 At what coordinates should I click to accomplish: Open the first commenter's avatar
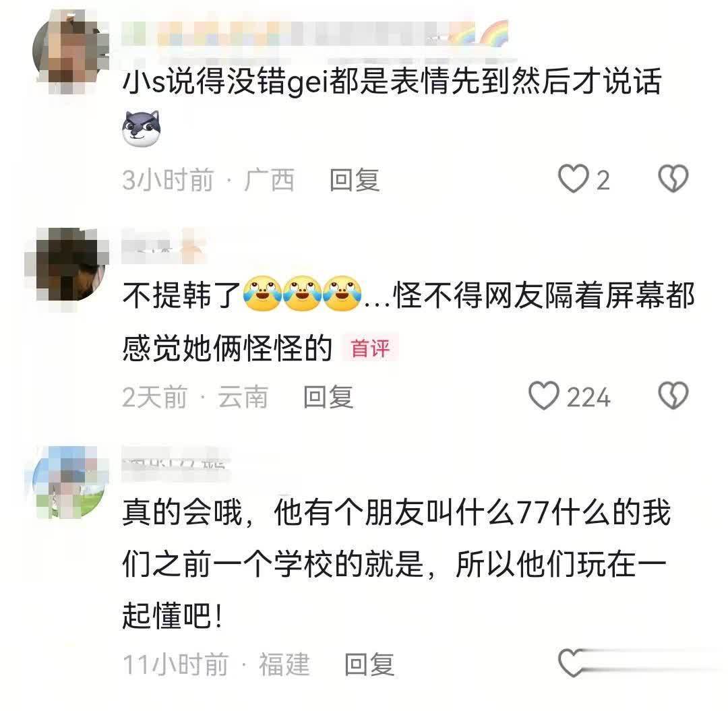tap(71, 52)
